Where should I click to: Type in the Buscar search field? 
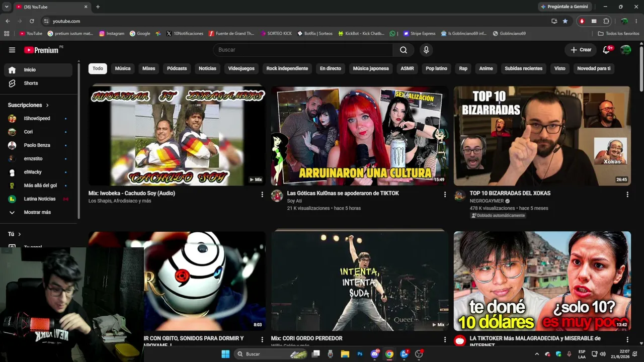click(x=303, y=50)
